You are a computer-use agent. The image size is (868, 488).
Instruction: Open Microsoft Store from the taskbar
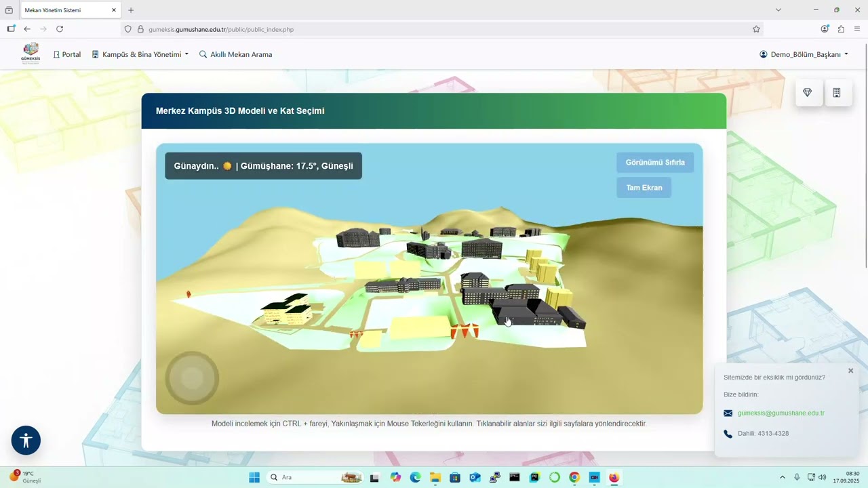point(455,477)
